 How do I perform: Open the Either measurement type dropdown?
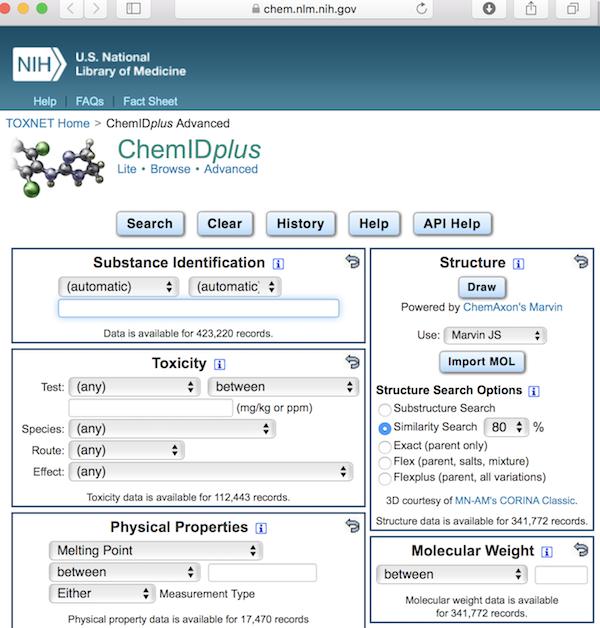pyautogui.click(x=102, y=593)
